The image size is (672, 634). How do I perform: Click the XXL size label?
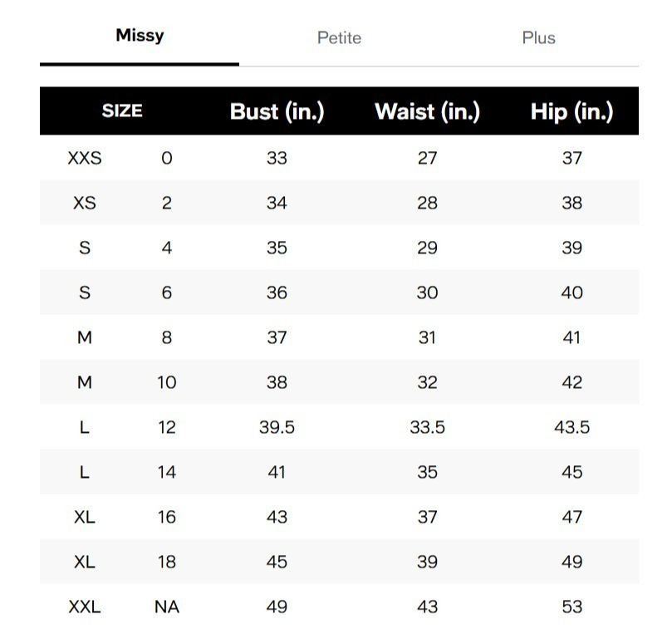click(85, 607)
